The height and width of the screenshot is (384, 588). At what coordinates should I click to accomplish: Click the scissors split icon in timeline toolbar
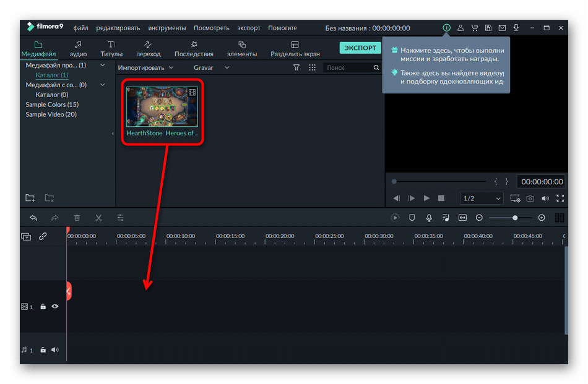[98, 218]
